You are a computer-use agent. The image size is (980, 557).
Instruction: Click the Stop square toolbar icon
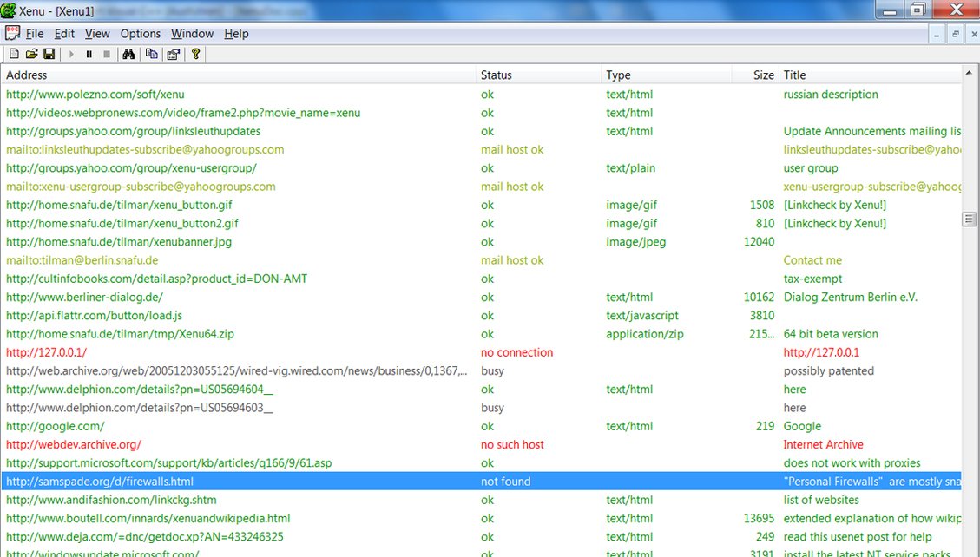[107, 55]
